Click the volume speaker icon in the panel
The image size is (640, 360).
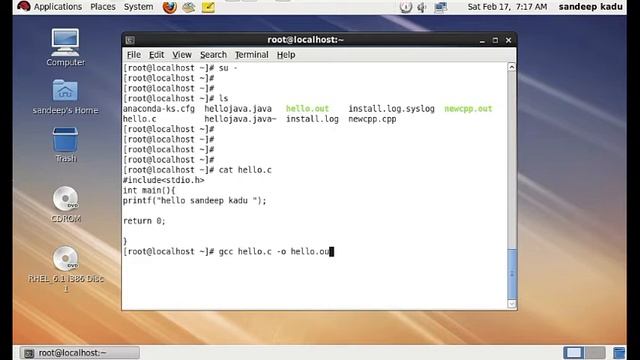422,7
